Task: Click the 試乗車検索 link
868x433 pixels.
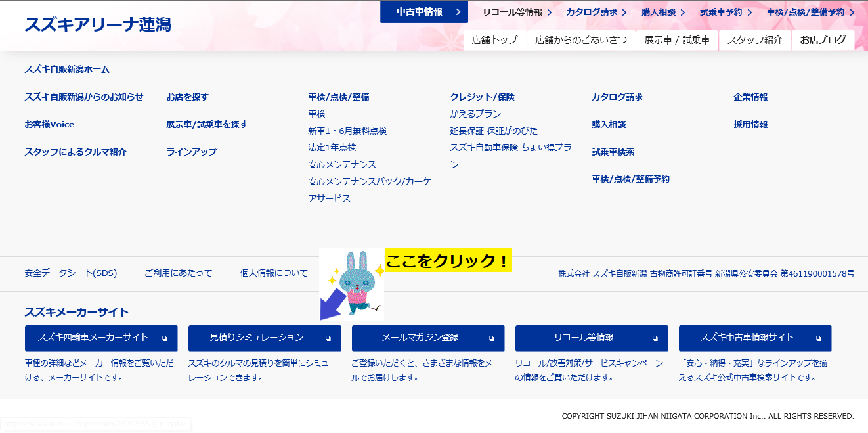Action: [x=613, y=152]
